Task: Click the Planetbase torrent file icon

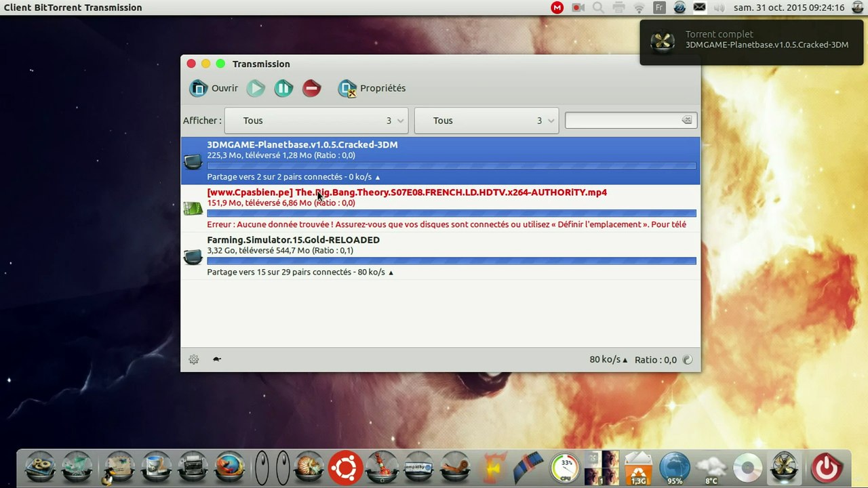Action: (x=193, y=161)
